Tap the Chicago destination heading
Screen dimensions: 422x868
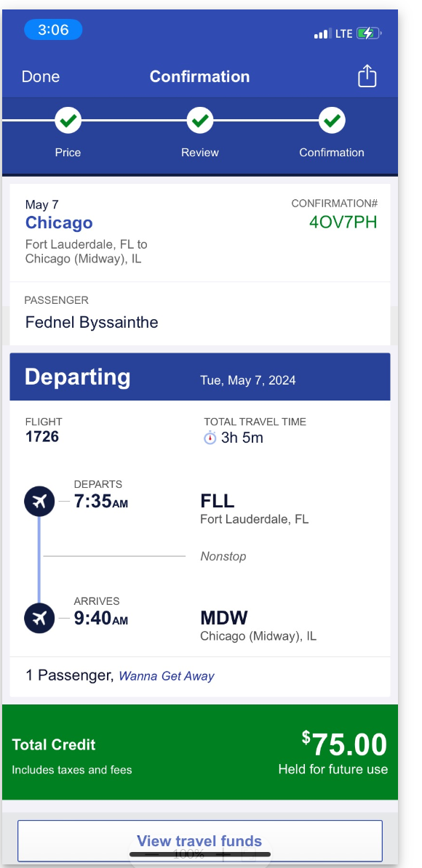59,222
